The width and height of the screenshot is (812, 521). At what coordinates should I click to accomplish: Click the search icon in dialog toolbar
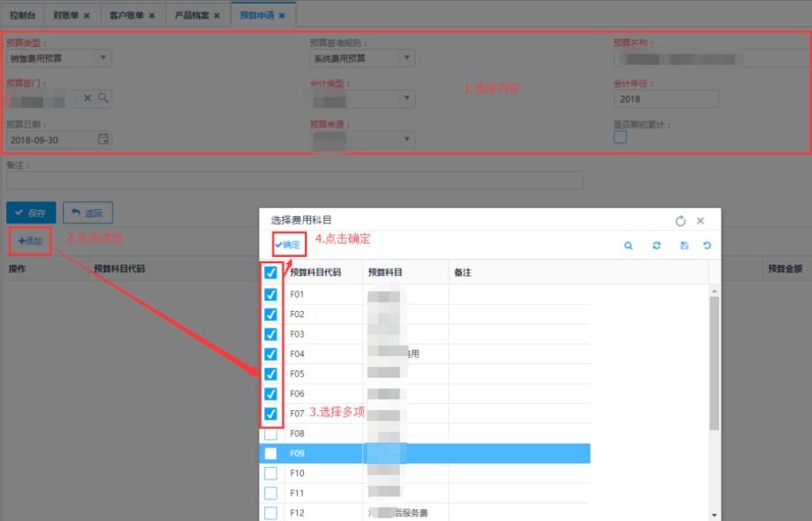[x=629, y=245]
